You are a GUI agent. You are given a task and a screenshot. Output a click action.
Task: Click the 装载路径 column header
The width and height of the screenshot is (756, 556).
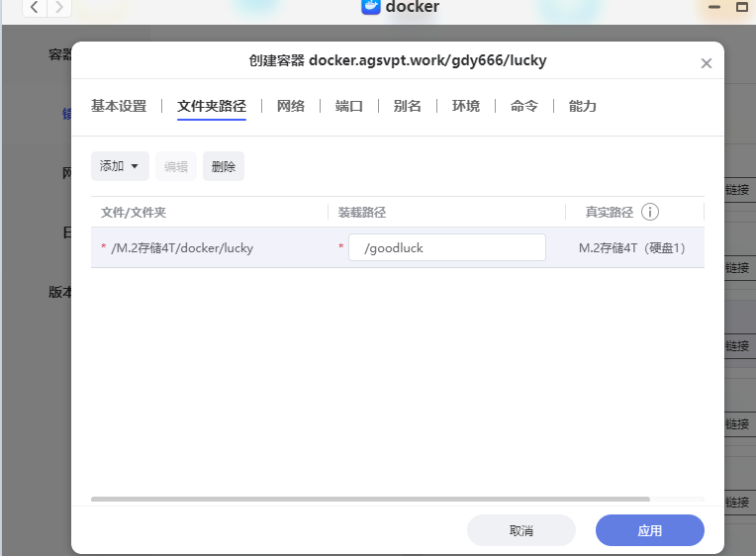(362, 212)
